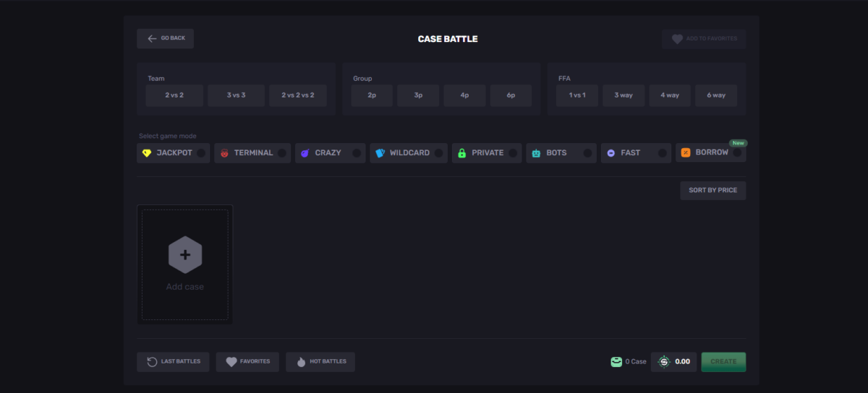The height and width of the screenshot is (393, 868).
Task: Click the Hot Battles flame icon
Action: pos(301,362)
